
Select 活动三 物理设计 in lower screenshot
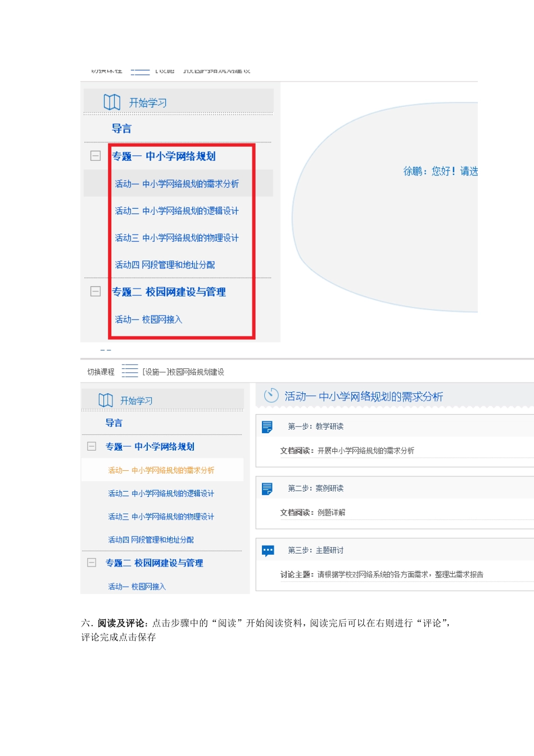tap(161, 516)
